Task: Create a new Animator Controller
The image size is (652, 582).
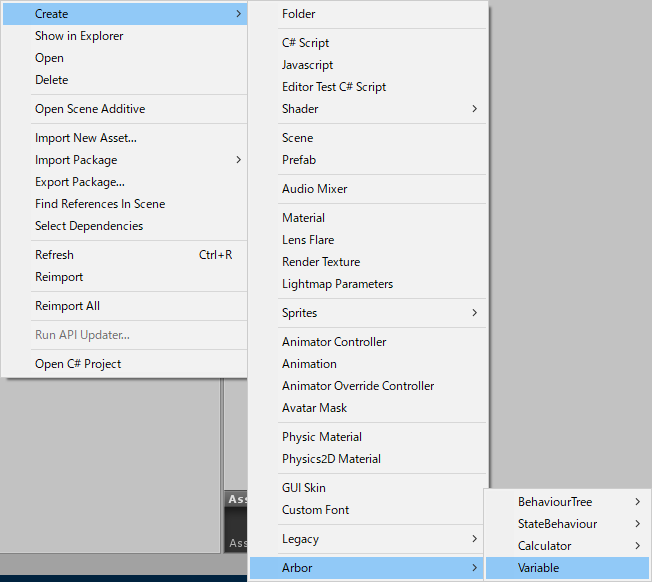Action: pyautogui.click(x=334, y=342)
